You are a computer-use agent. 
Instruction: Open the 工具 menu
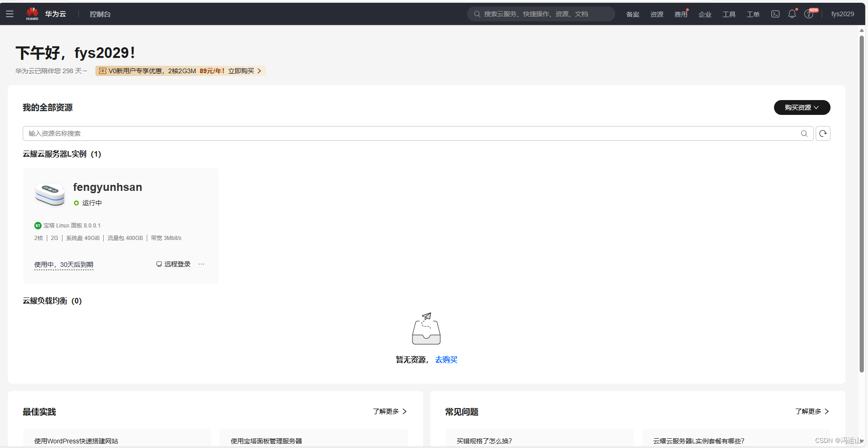pyautogui.click(x=729, y=14)
